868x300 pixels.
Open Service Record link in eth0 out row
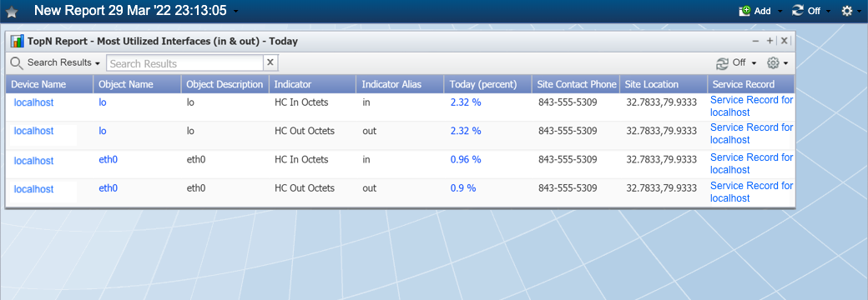[752, 192]
